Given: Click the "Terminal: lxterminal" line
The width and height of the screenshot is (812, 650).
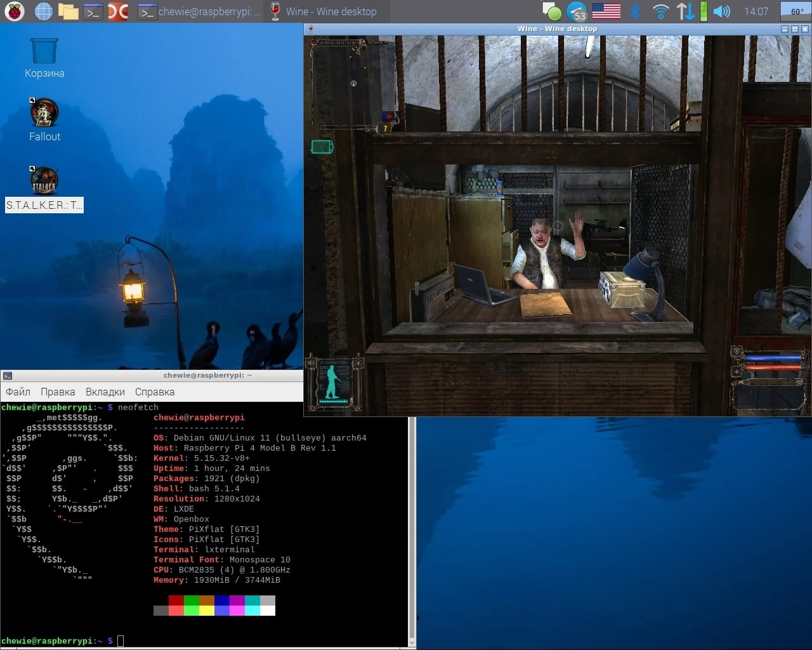Looking at the screenshot, I should 204,550.
